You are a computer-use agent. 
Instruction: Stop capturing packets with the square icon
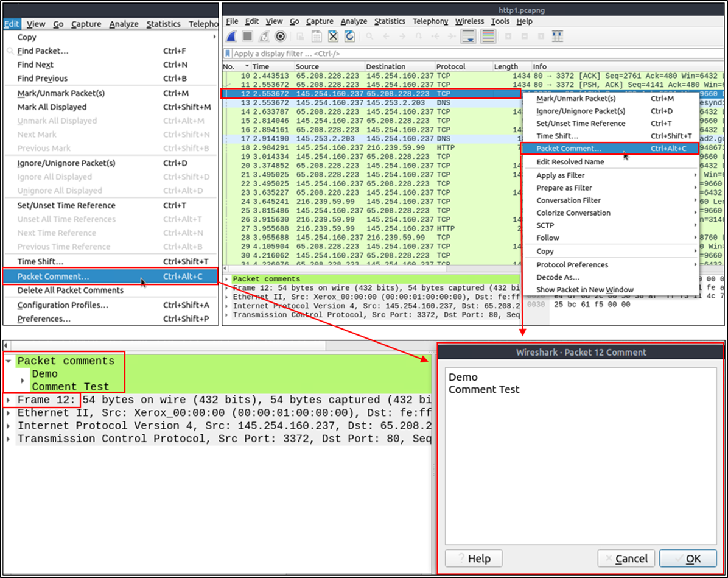248,37
